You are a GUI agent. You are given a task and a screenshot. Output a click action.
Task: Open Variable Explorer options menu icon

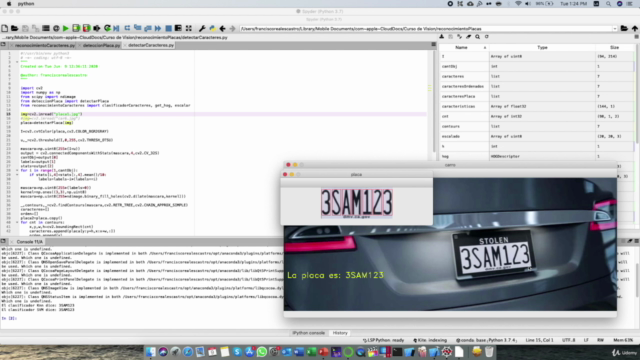[x=636, y=37]
